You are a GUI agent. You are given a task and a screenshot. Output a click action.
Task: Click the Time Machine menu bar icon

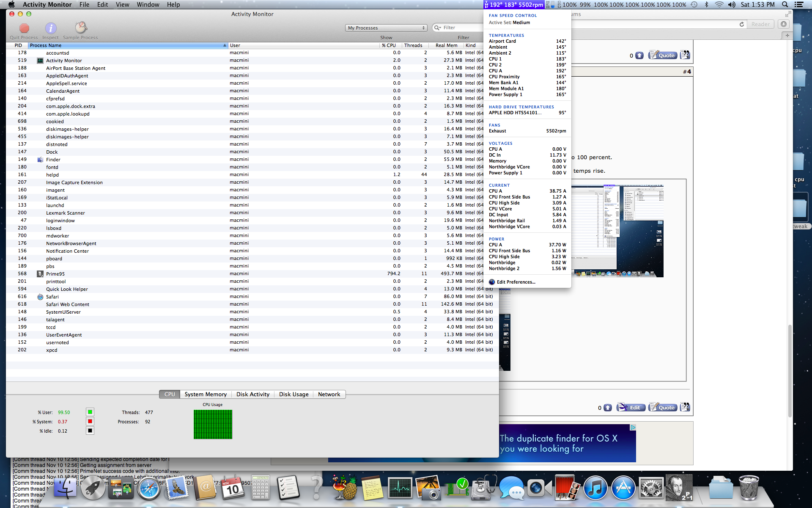(x=694, y=5)
